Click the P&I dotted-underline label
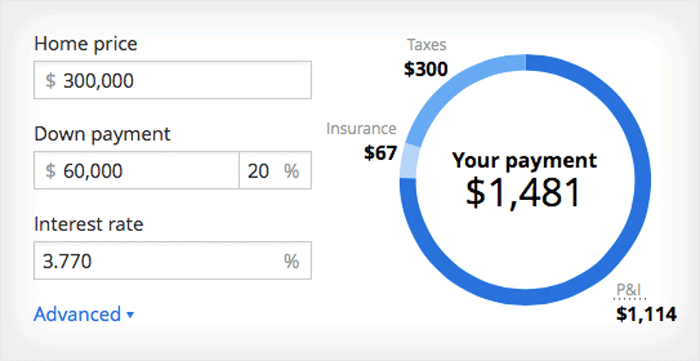This screenshot has width=700, height=361. (x=630, y=290)
